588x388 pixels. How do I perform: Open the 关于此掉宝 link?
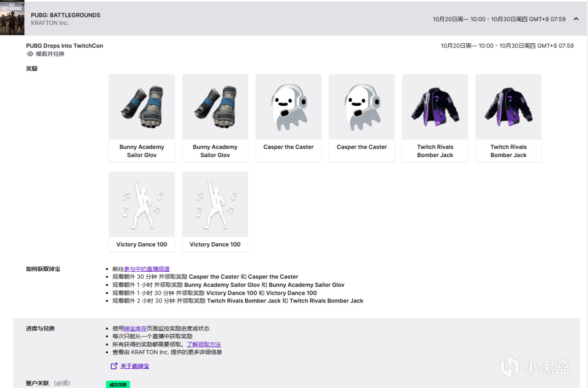coord(135,366)
